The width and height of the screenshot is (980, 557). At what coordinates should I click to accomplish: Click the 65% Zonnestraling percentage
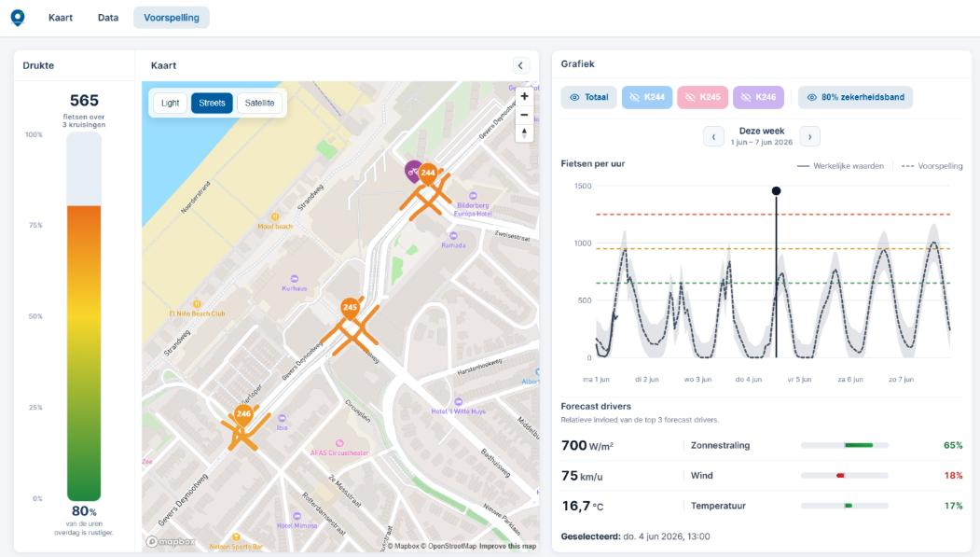pos(953,445)
